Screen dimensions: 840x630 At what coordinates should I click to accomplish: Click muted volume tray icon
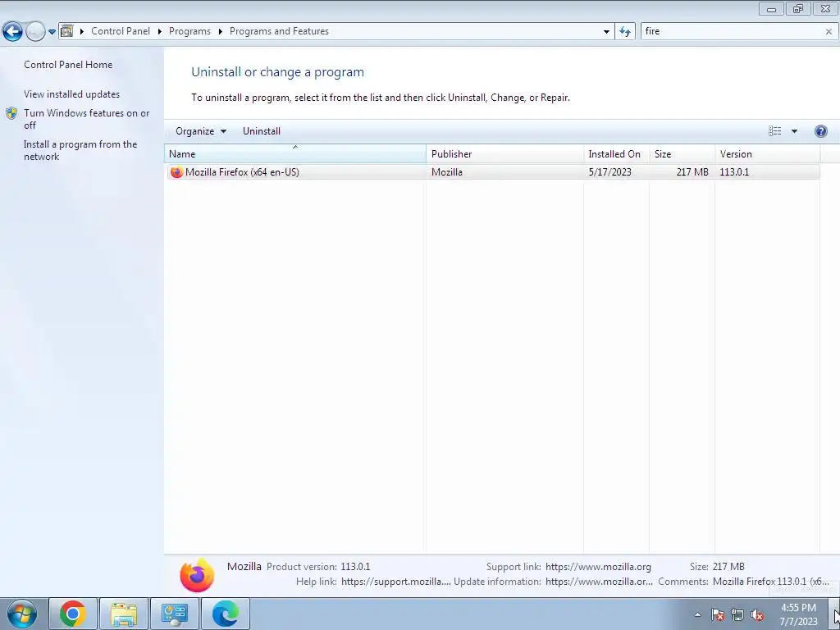(x=757, y=614)
